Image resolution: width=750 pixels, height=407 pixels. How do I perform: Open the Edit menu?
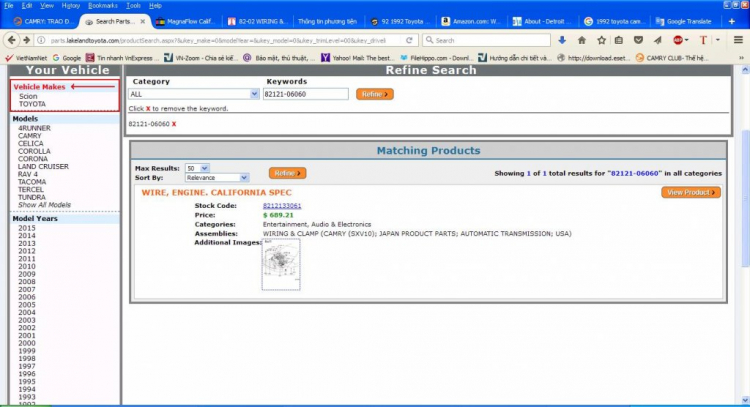pos(27,6)
